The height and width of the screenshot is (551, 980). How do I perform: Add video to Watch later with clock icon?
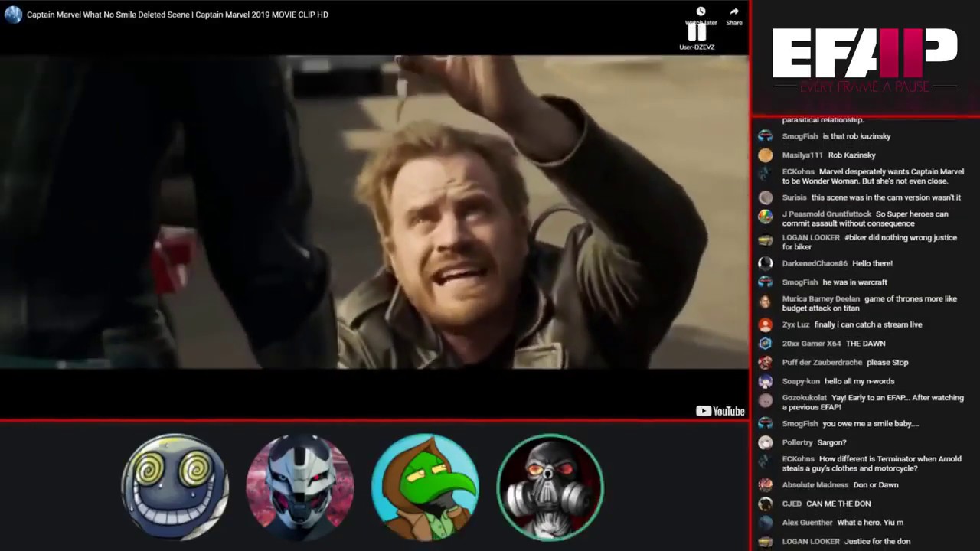coord(701,11)
